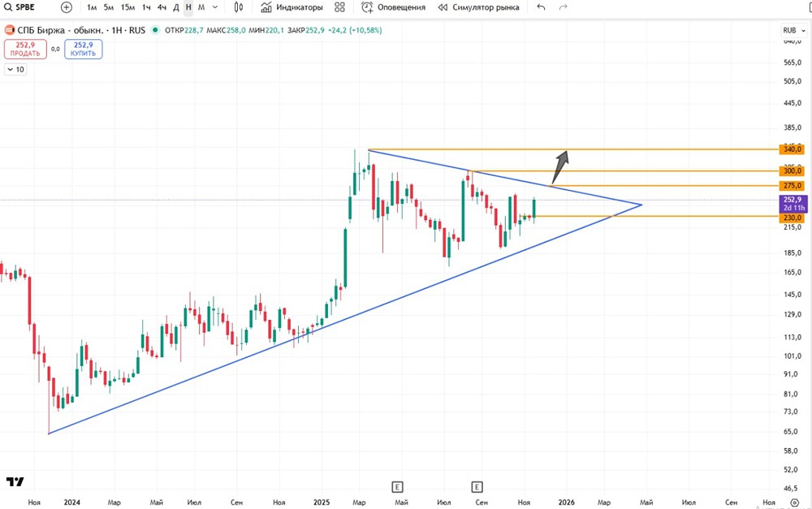Image resolution: width=812 pixels, height=509 pixels.
Task: Select the 300,0 price level label
Action: (793, 170)
